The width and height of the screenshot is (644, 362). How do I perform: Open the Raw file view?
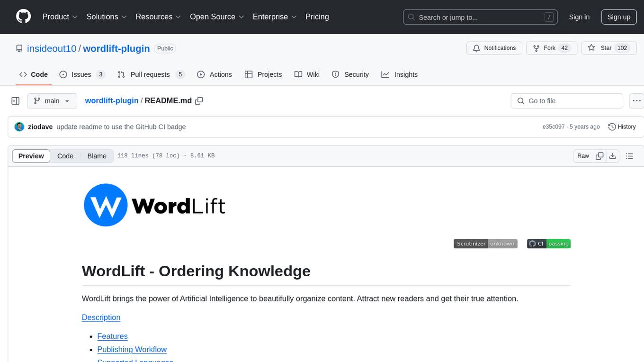coord(583,156)
